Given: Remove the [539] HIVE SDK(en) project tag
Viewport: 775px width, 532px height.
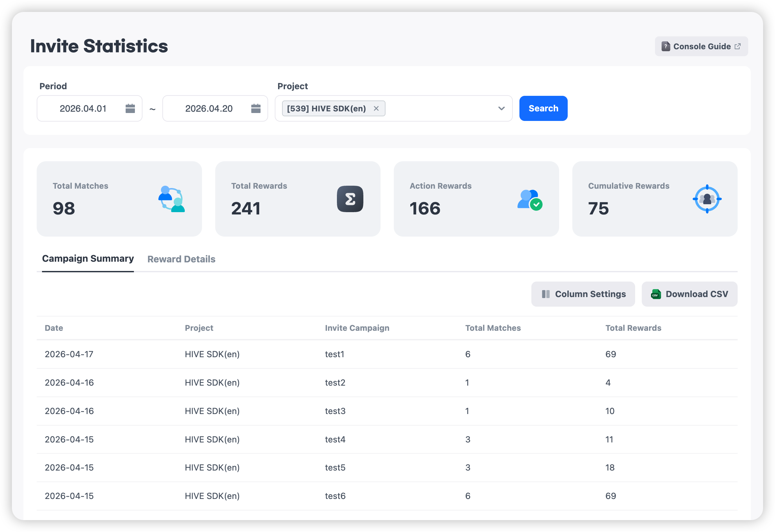Looking at the screenshot, I should point(376,108).
